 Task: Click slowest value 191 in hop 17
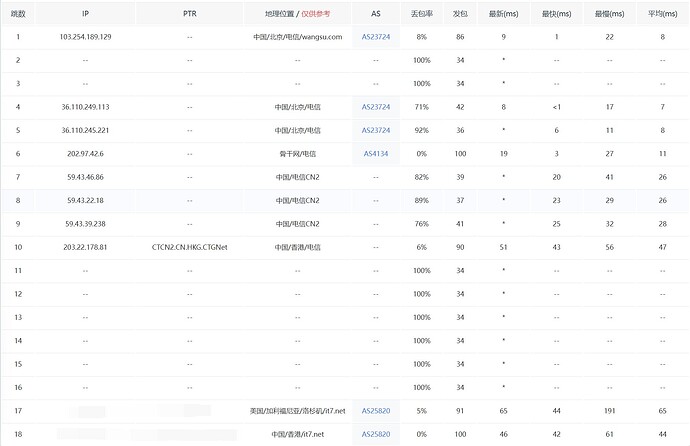click(609, 411)
